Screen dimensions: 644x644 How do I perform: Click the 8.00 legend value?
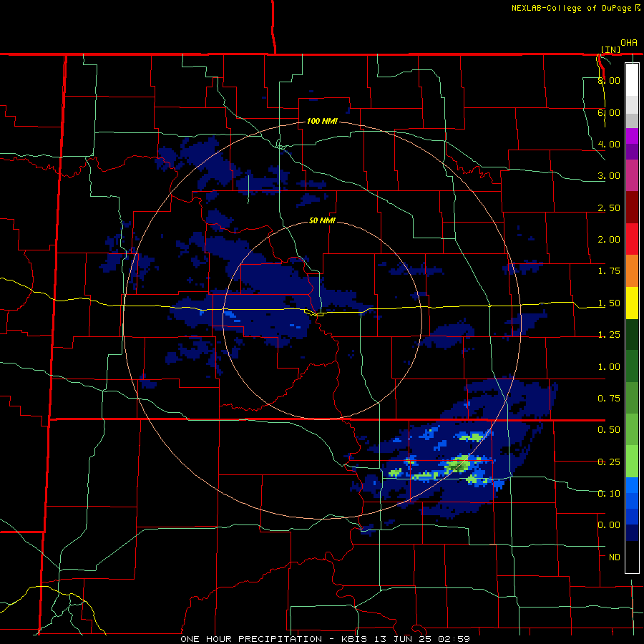(609, 80)
